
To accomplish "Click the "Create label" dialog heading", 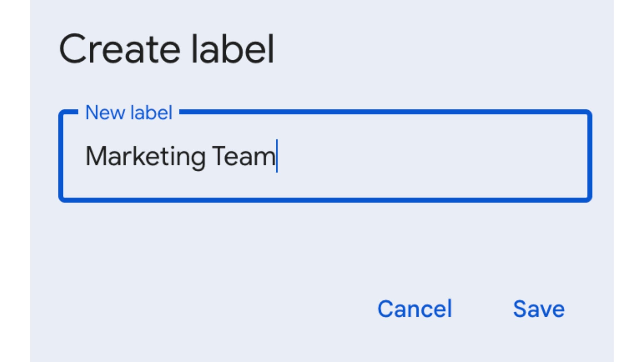I will click(167, 49).
